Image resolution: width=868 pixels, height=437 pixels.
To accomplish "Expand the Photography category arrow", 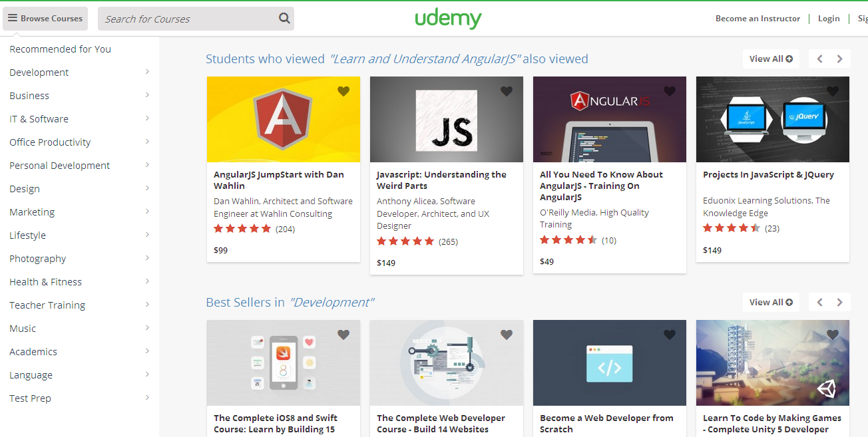I will (147, 258).
